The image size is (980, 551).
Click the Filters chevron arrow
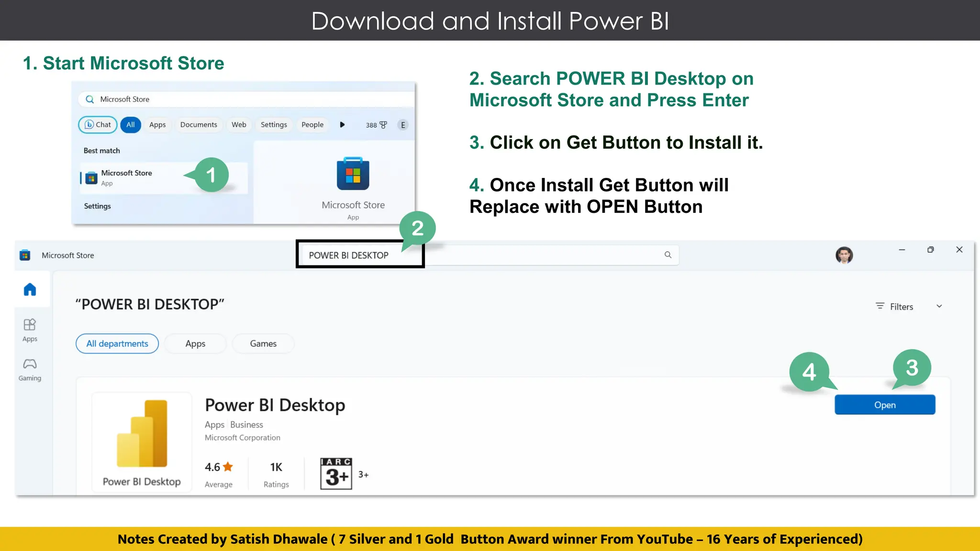click(939, 307)
